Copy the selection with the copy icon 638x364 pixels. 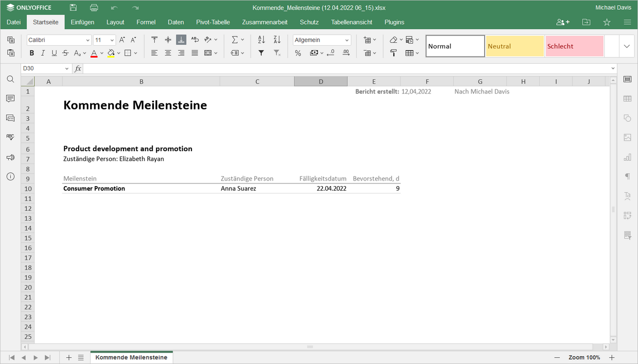point(11,40)
